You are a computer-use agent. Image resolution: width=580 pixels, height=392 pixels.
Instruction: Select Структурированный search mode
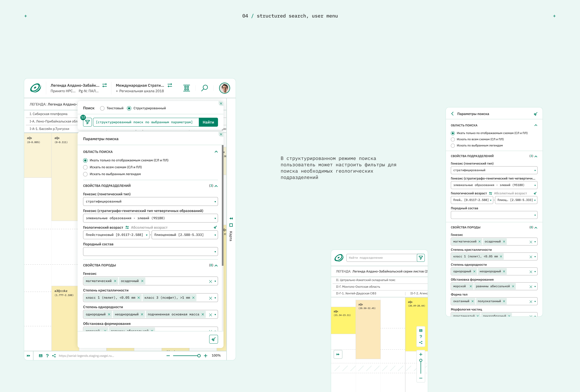(x=146, y=108)
